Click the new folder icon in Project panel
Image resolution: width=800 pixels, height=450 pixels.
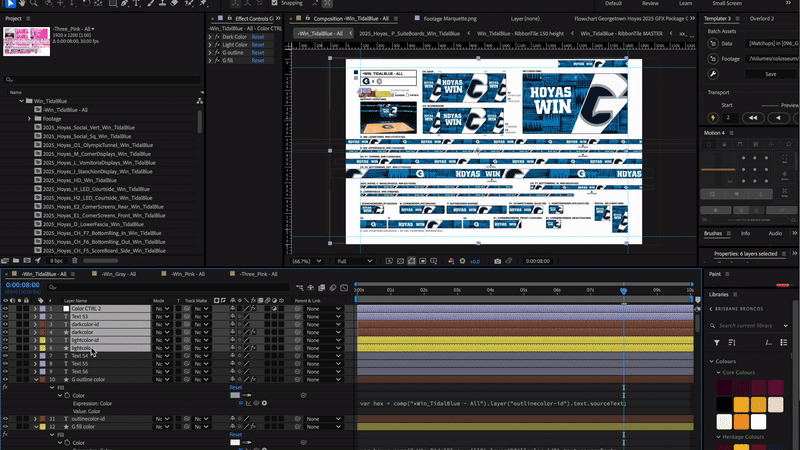coord(16,261)
